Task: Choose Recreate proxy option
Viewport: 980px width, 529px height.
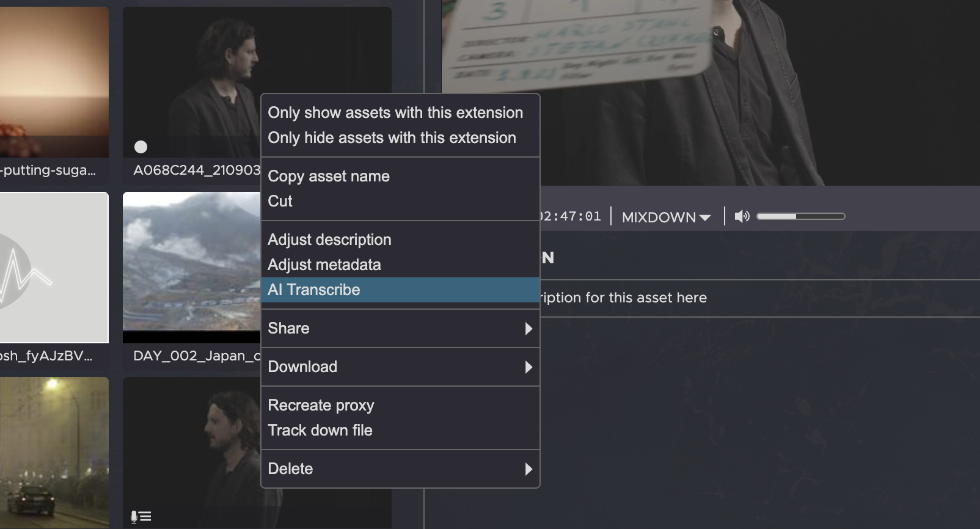Action: tap(321, 405)
